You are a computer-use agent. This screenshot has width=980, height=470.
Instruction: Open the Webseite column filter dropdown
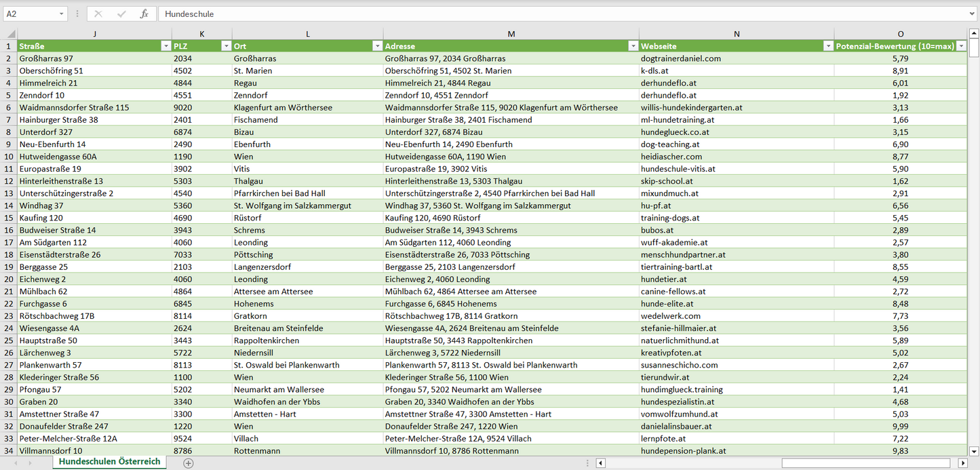[828, 46]
